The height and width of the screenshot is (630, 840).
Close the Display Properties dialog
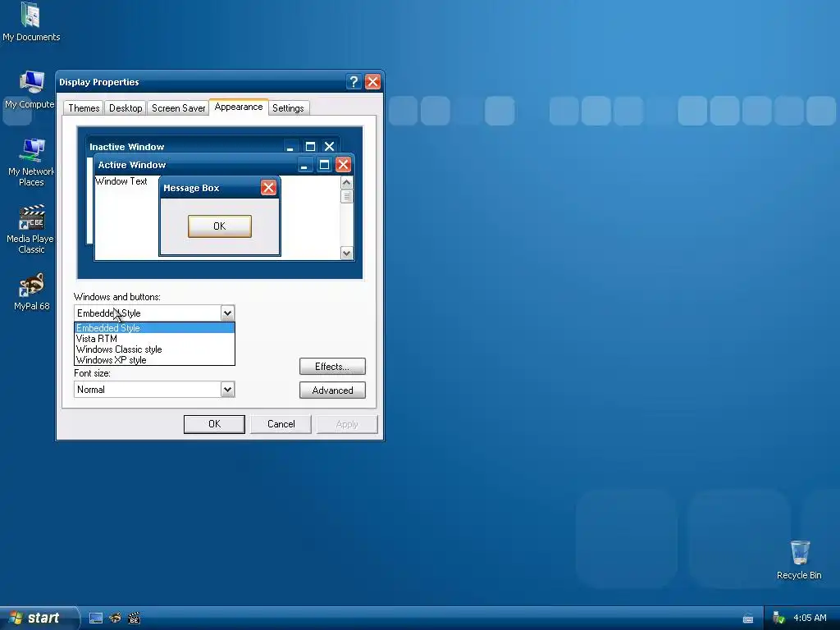(x=373, y=82)
